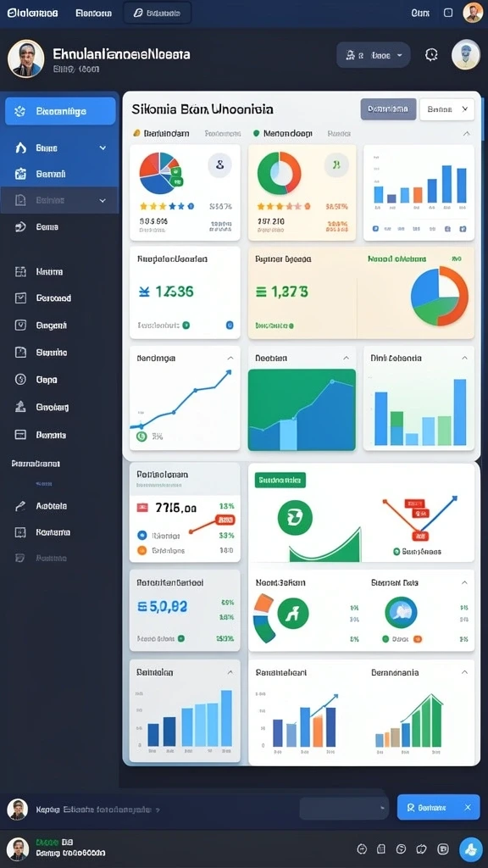Open the dropdown pill in the header
The height and width of the screenshot is (868, 488).
point(374,55)
